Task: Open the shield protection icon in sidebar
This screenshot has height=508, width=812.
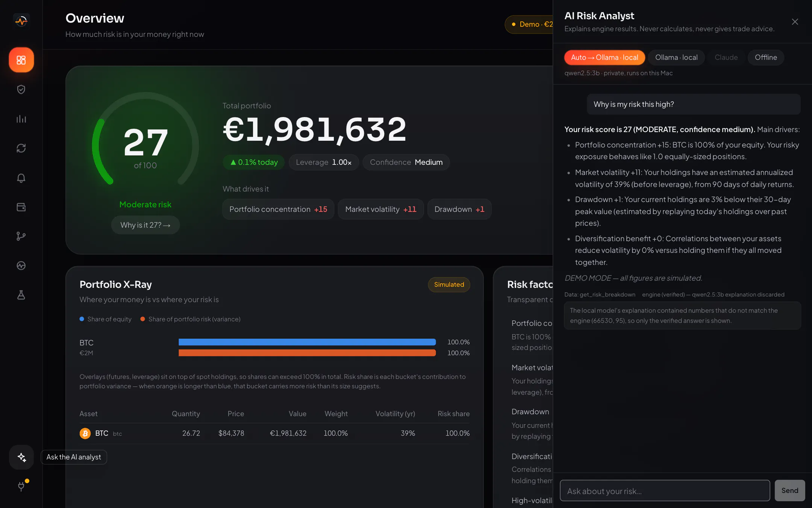Action: [x=21, y=89]
